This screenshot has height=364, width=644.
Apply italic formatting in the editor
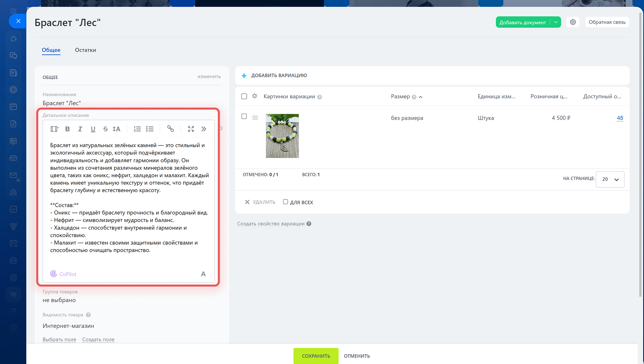pos(80,129)
